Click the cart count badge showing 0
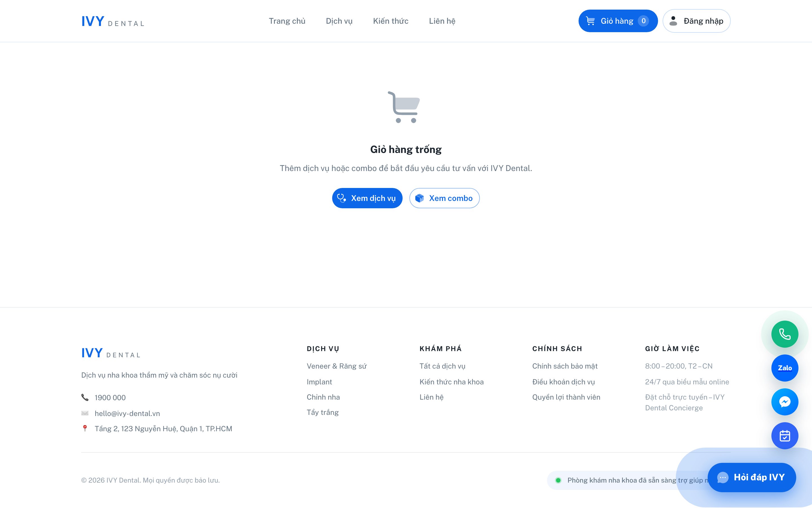 coord(643,21)
